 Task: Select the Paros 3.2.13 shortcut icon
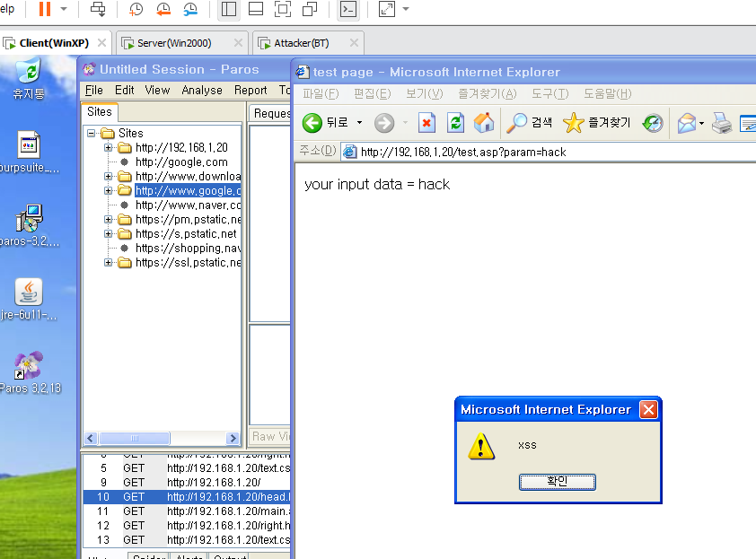click(30, 372)
